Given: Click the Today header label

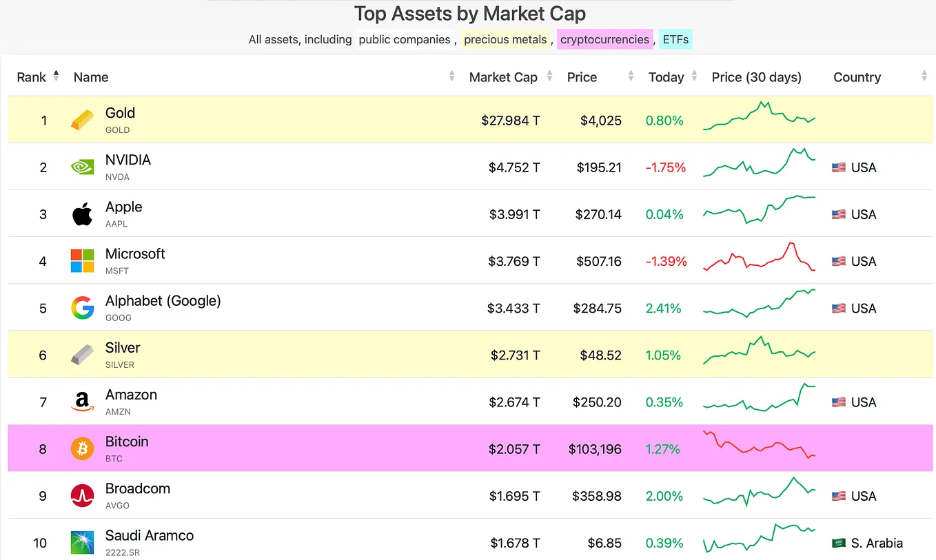Looking at the screenshot, I should [x=666, y=77].
